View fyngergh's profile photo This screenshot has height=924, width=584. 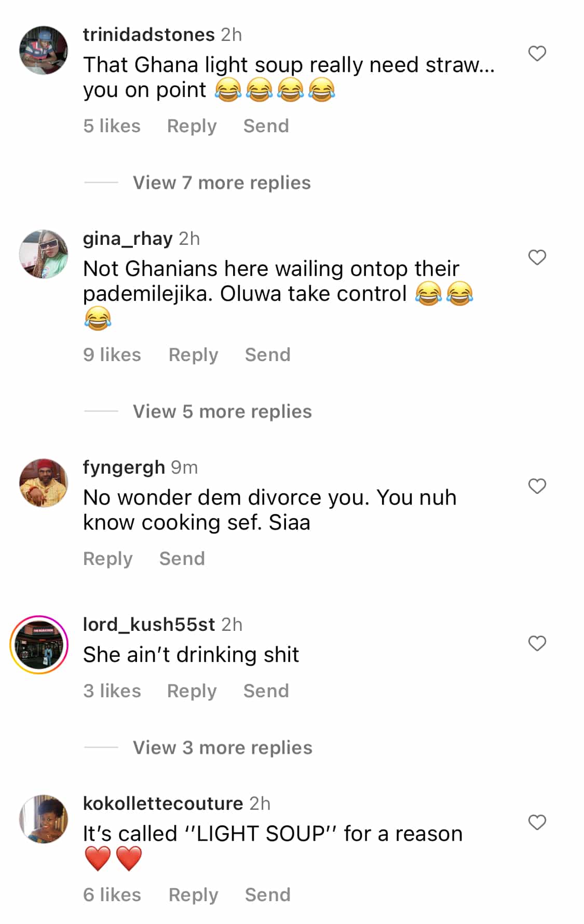tap(44, 483)
